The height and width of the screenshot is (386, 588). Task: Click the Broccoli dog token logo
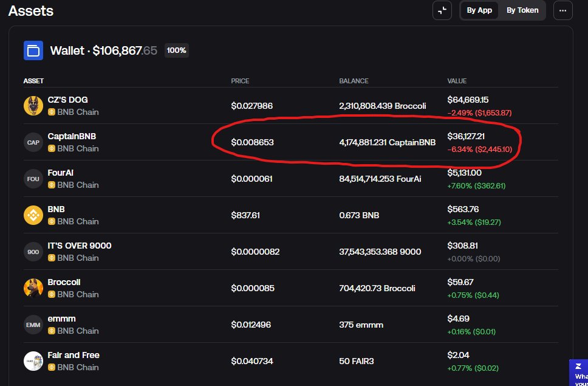(33, 288)
